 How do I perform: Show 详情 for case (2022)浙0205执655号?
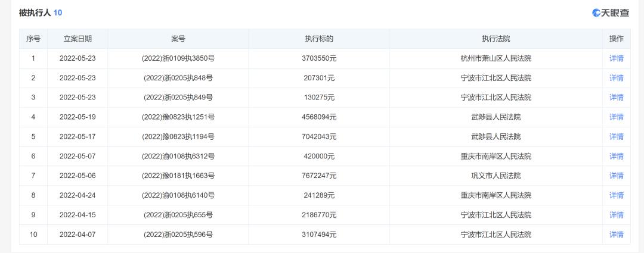tap(616, 215)
